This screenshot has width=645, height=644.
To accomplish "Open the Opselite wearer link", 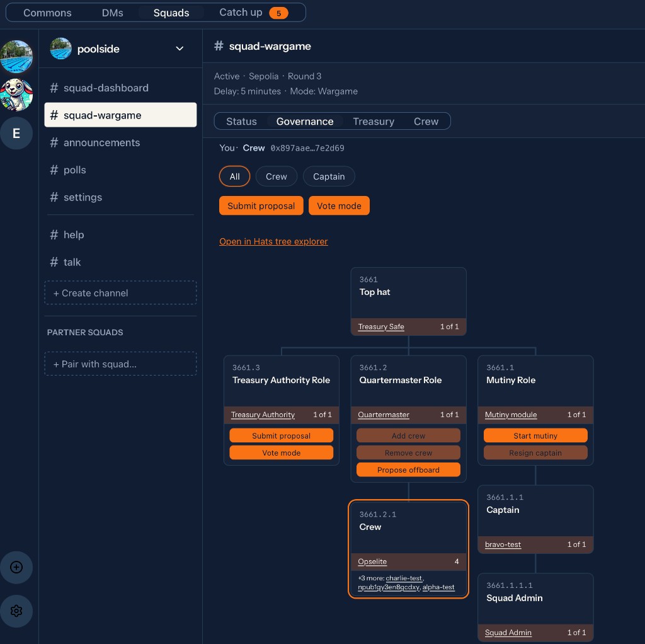I will click(x=372, y=561).
